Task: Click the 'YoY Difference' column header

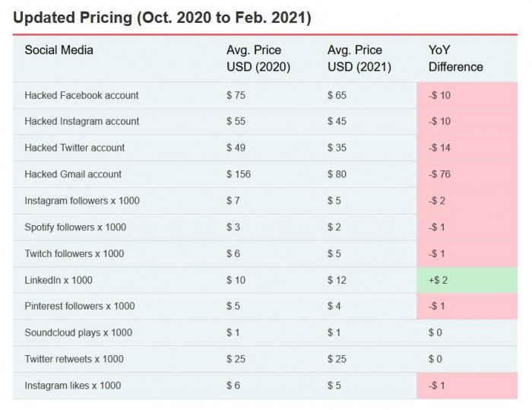Action: pos(455,59)
